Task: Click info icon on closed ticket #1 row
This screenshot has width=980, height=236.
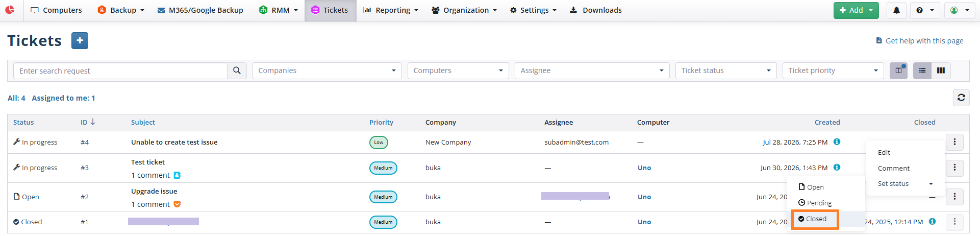Action: pos(932,222)
